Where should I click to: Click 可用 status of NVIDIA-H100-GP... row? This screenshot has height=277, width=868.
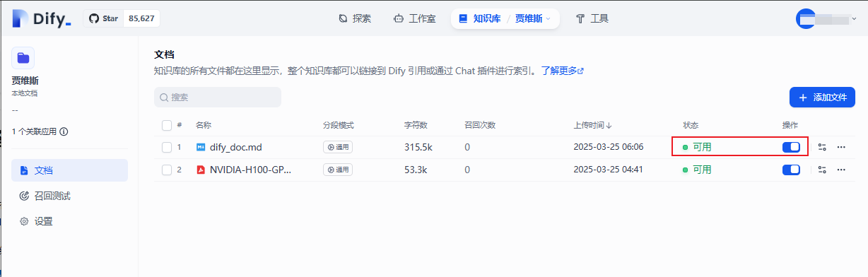click(697, 170)
